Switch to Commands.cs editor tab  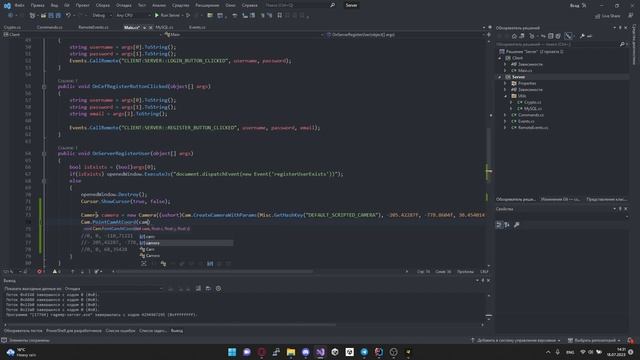coord(49,27)
